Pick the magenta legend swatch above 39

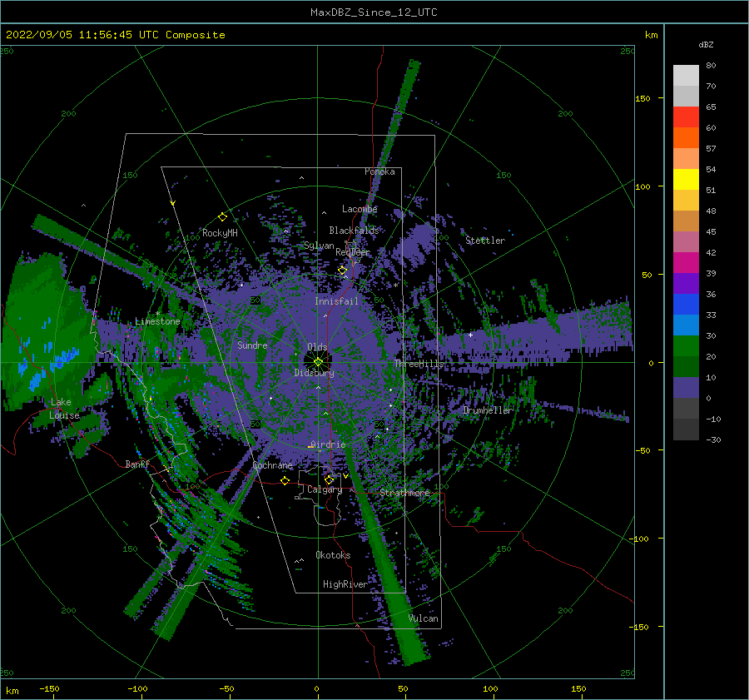[x=686, y=262]
